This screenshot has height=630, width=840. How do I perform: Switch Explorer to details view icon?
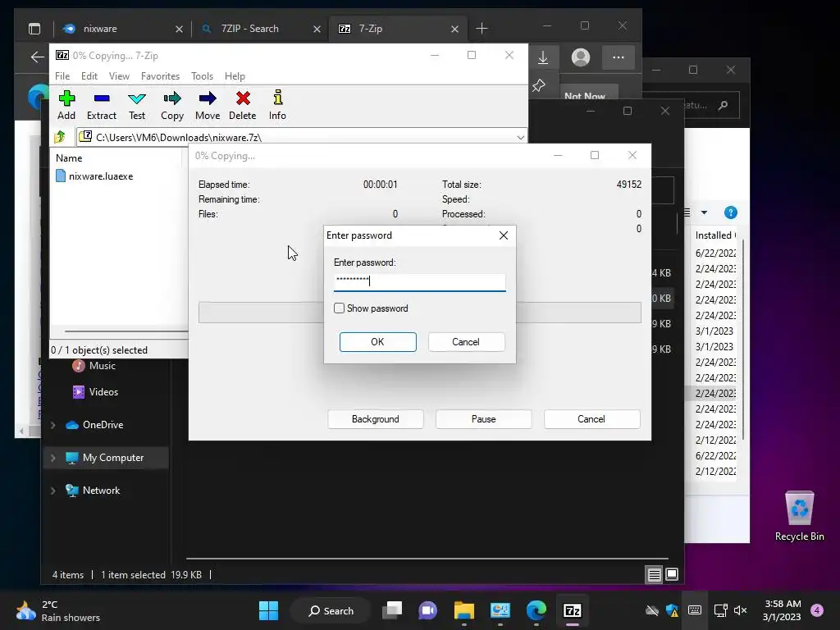654,575
